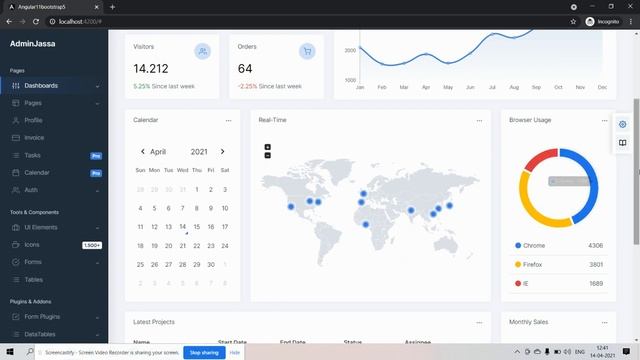
Task: Open the documentation book icon
Action: (622, 143)
